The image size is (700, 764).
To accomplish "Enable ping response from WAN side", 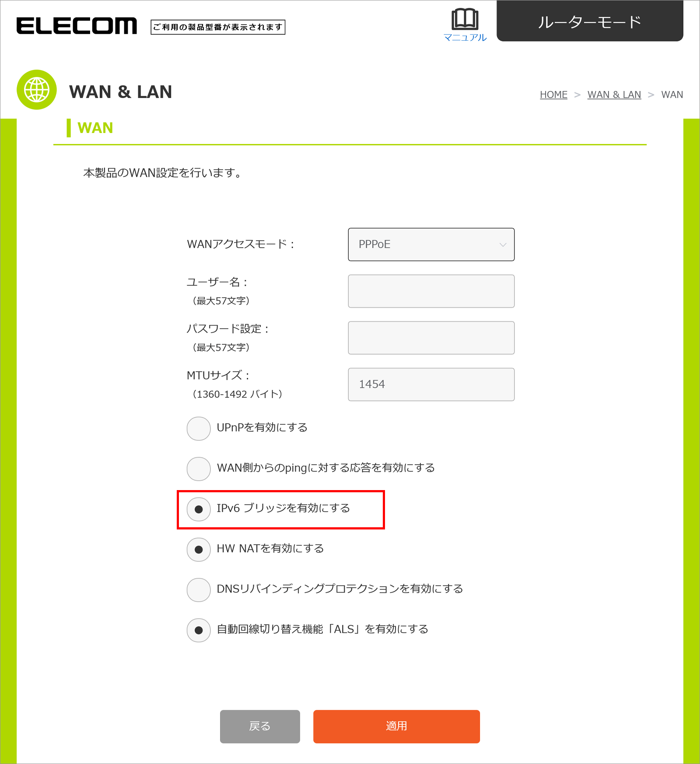I will [x=199, y=469].
